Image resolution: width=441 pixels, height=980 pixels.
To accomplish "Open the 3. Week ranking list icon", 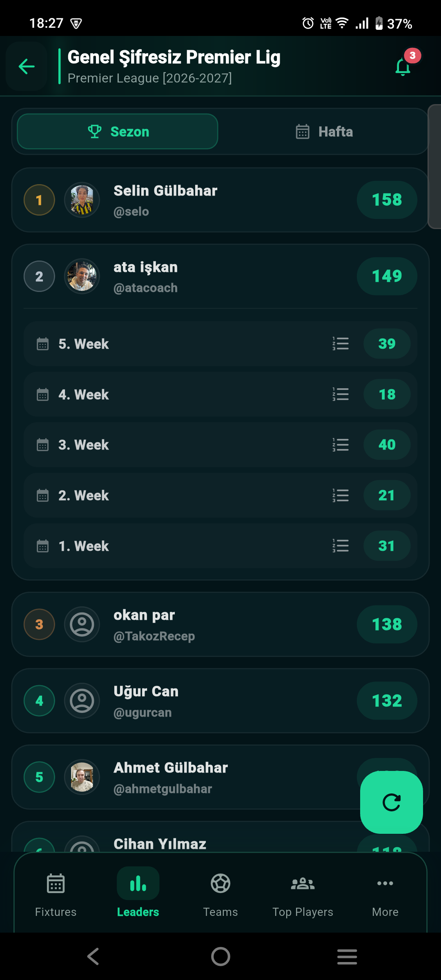I will (x=341, y=445).
